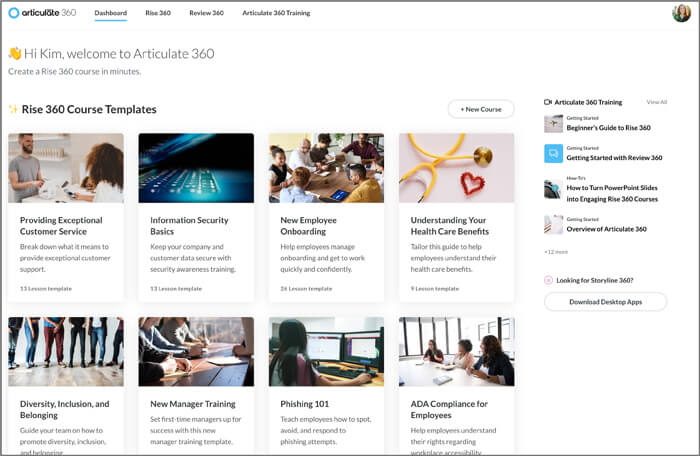The image size is (700, 456).
Task: Open How to Turn PowerPoint Slides link
Action: tap(612, 193)
